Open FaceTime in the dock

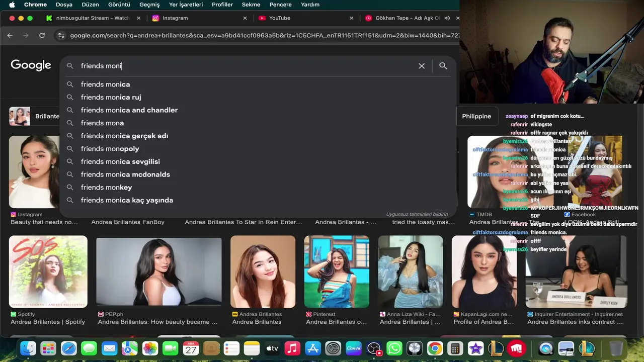click(171, 348)
